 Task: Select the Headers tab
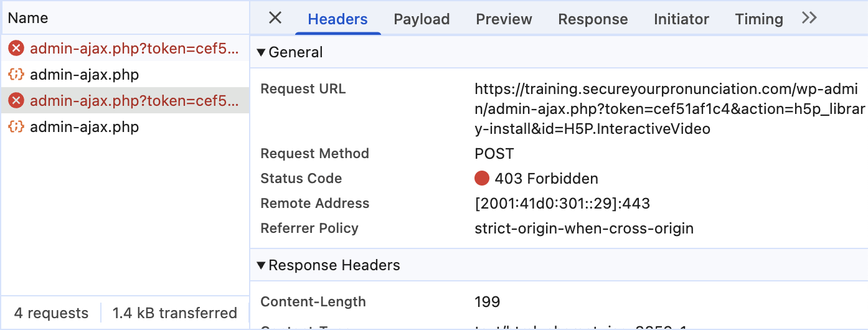pyautogui.click(x=338, y=19)
